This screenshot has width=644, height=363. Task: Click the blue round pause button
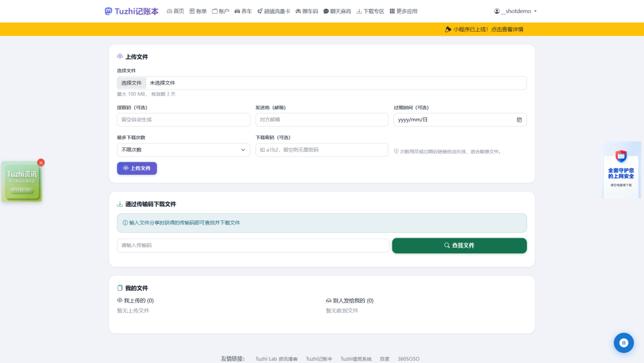[624, 343]
